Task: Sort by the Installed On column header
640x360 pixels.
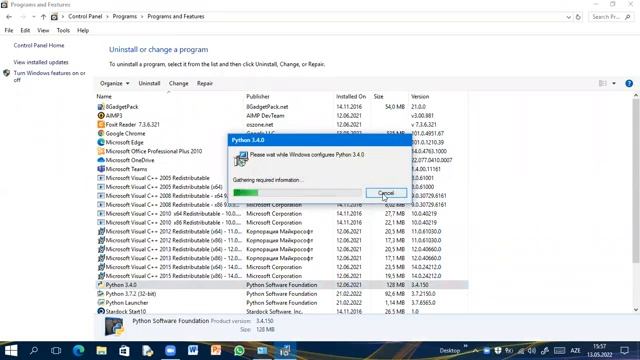Action: pos(351,97)
